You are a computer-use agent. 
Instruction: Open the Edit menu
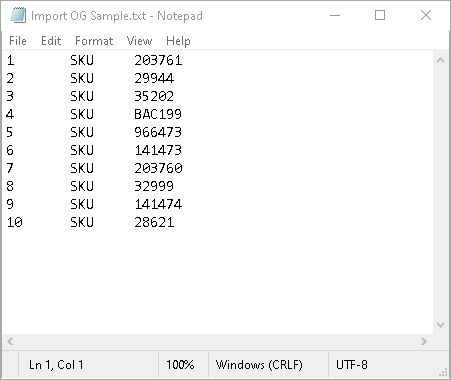coord(51,41)
